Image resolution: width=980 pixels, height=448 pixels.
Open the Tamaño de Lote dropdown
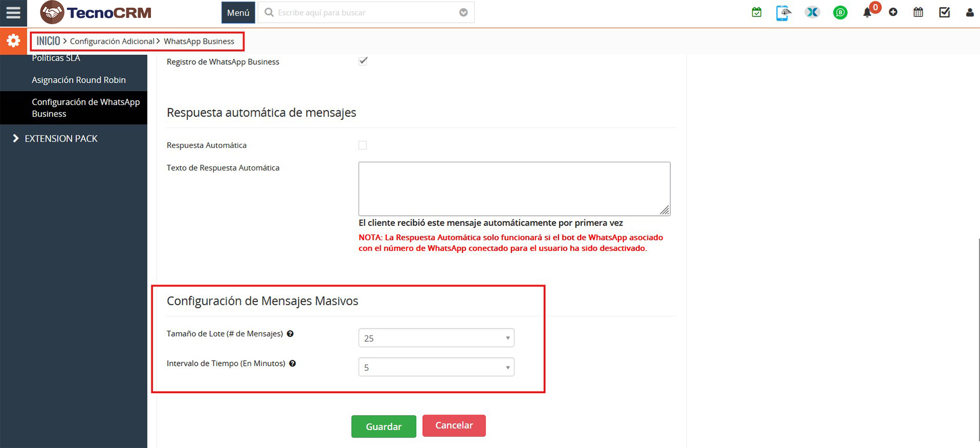(x=436, y=338)
